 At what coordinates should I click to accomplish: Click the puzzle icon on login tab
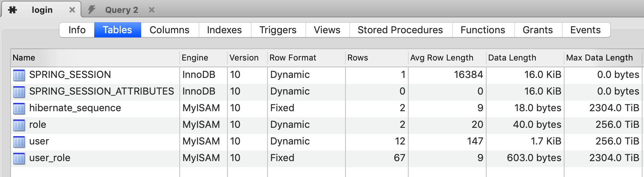[x=13, y=10]
